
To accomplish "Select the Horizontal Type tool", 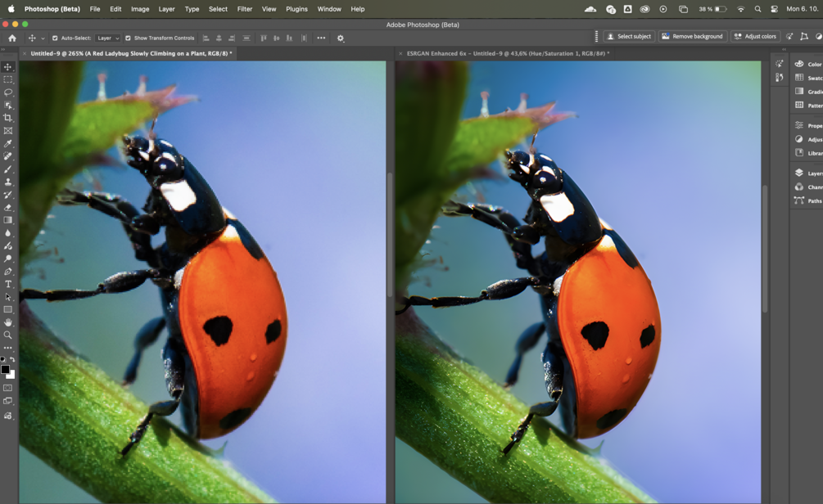I will coord(8,284).
